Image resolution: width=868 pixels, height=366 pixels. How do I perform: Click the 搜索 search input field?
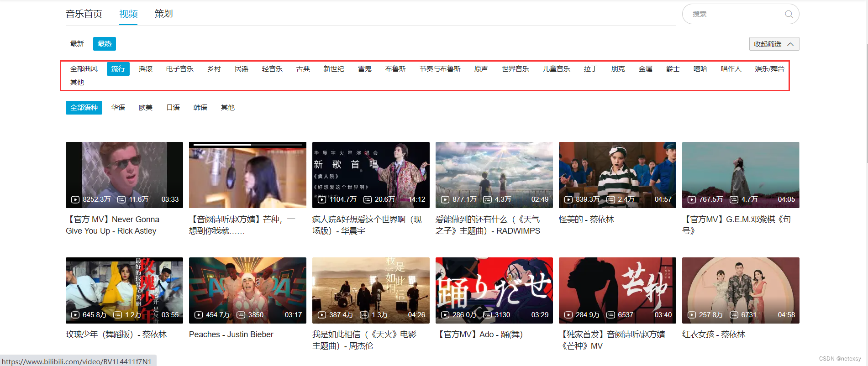[x=741, y=14]
